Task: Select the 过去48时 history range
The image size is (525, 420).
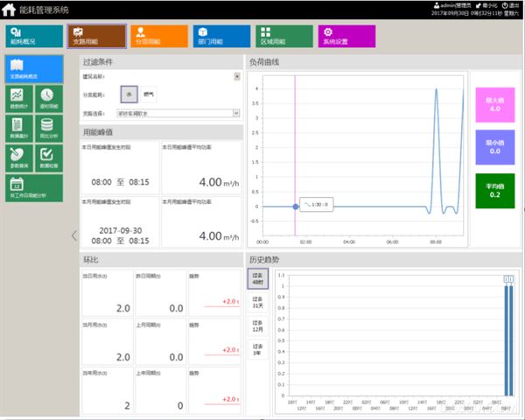Action: pyautogui.click(x=258, y=278)
